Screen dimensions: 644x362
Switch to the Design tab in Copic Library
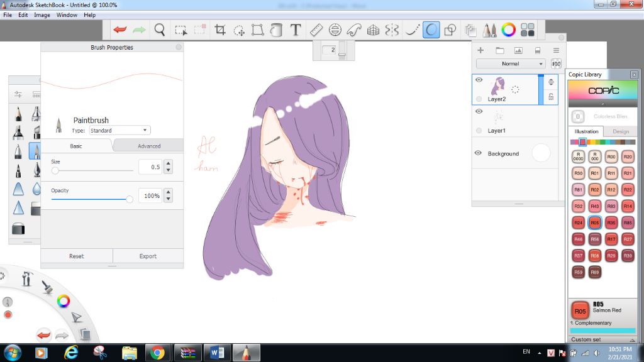(621, 131)
